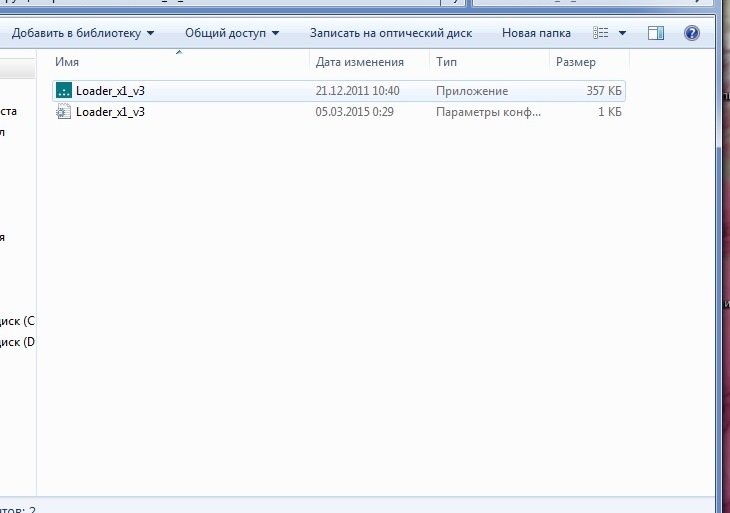Click date '05.03.2015 0:29'

tap(354, 112)
